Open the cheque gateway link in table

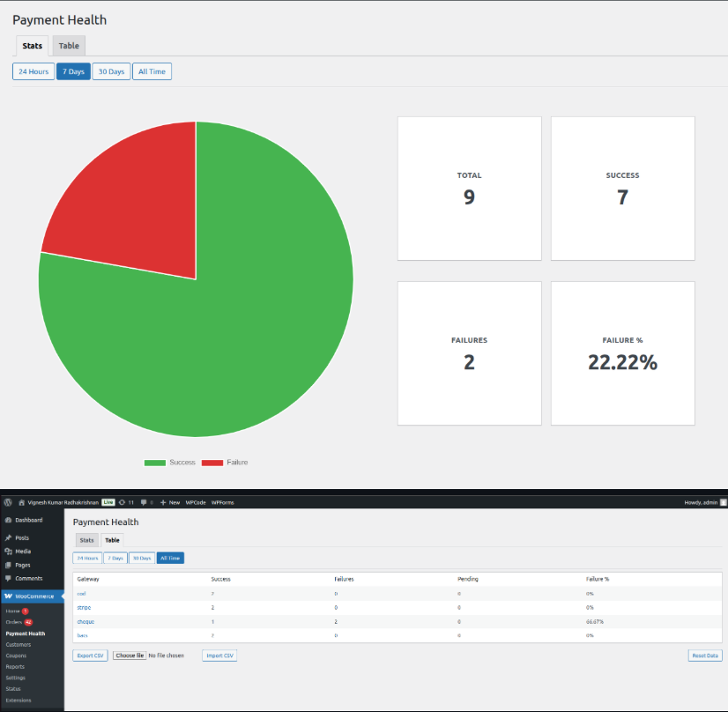[x=85, y=621]
